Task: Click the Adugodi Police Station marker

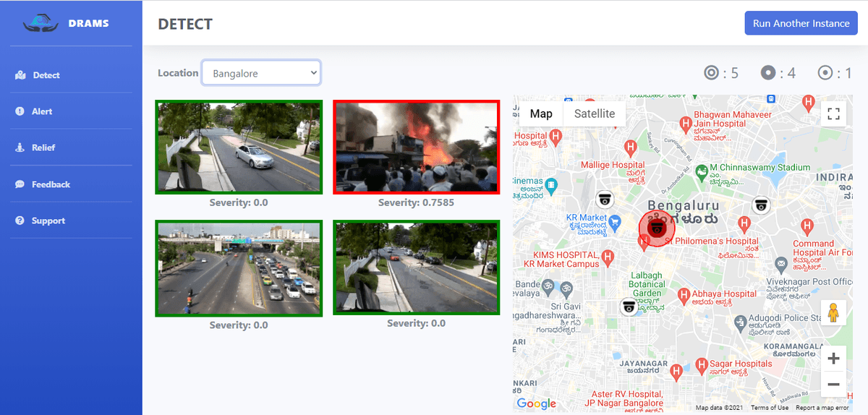Action: tap(740, 322)
